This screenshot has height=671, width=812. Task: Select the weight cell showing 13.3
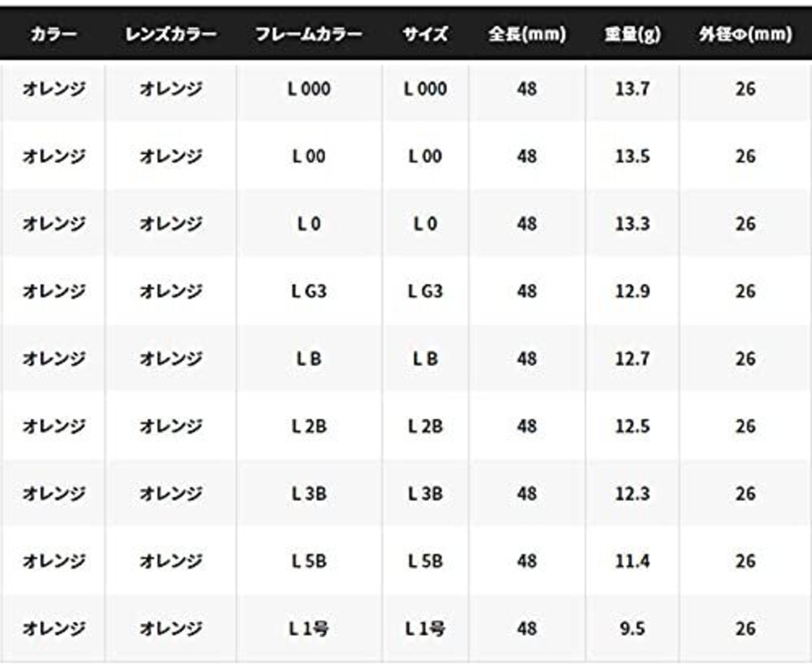(x=632, y=223)
